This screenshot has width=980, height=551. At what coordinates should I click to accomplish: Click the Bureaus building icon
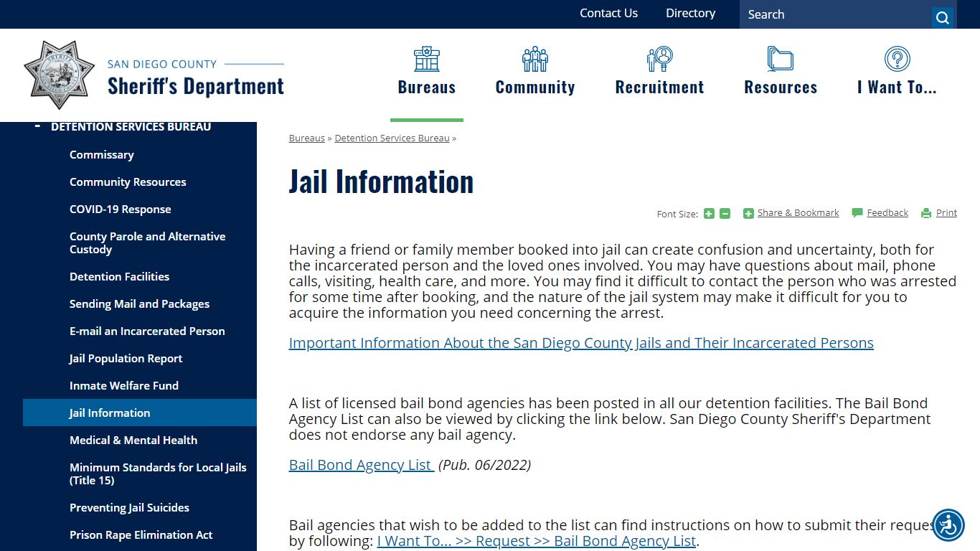[427, 59]
